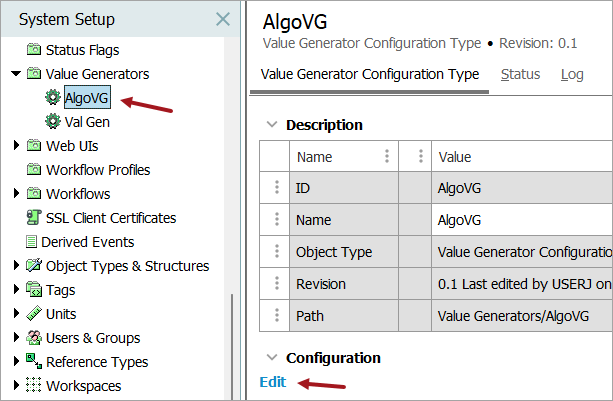The height and width of the screenshot is (401, 613).
Task: Click the AlgoVG gear icon in tree
Action: 53,98
